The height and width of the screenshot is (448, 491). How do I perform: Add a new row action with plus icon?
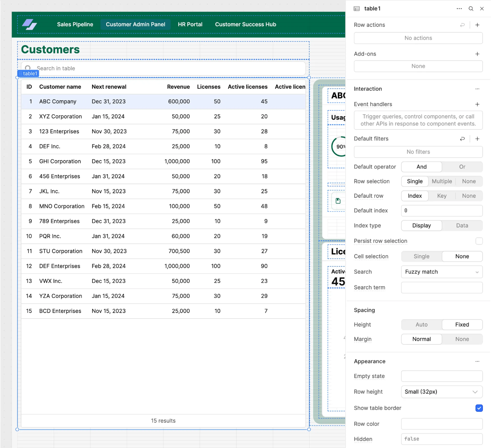(x=477, y=25)
